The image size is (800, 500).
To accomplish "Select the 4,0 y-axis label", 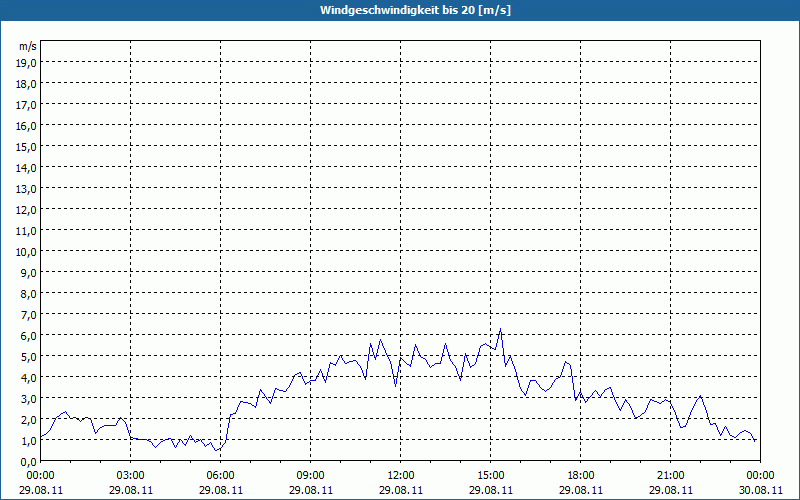I will (29, 378).
